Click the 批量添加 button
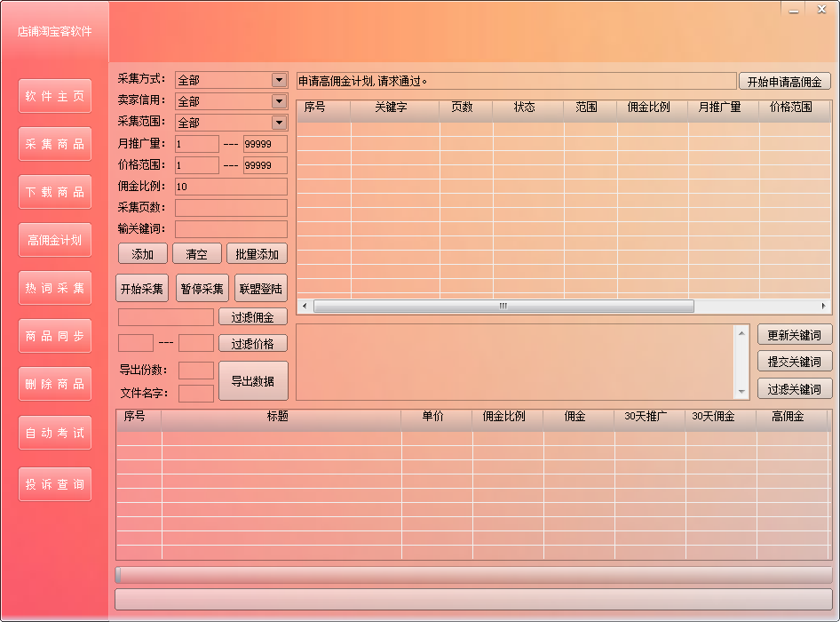840x622 pixels. point(257,254)
